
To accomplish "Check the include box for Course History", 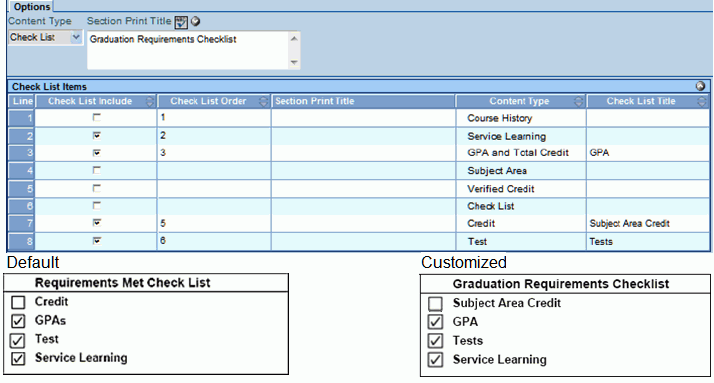I will point(97,117).
